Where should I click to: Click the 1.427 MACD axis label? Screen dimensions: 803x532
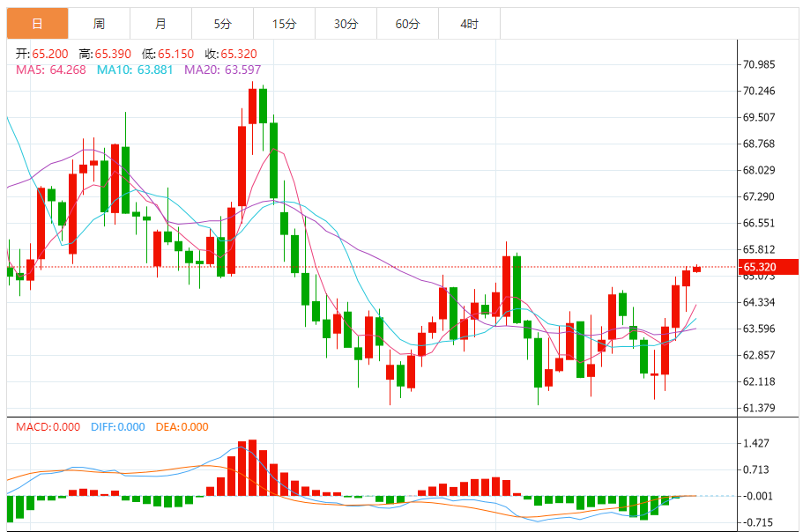756,444
